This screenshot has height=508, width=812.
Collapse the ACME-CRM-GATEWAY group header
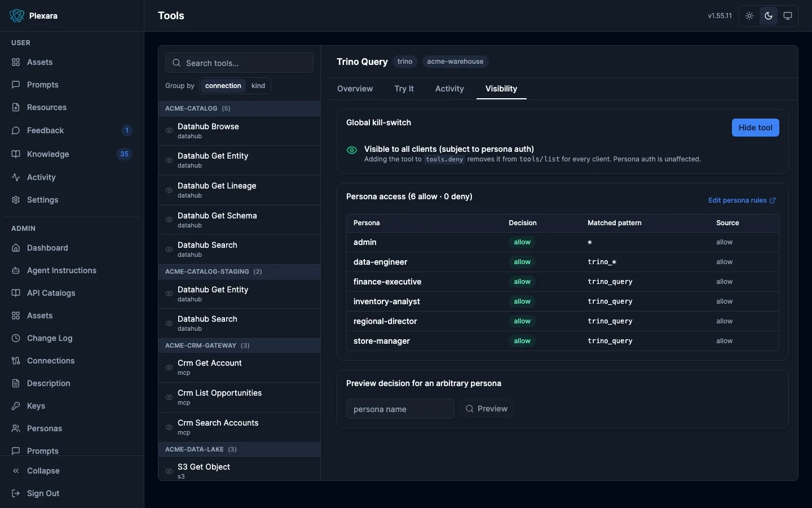[x=239, y=345]
